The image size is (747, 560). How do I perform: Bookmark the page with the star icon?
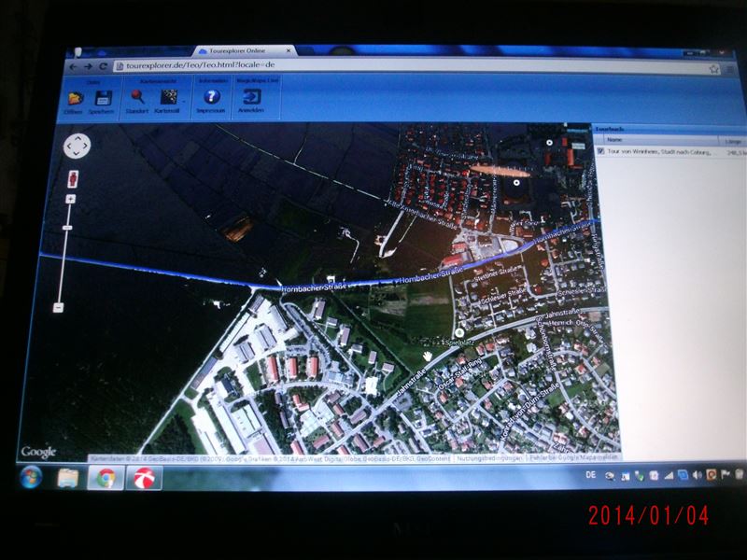(713, 69)
